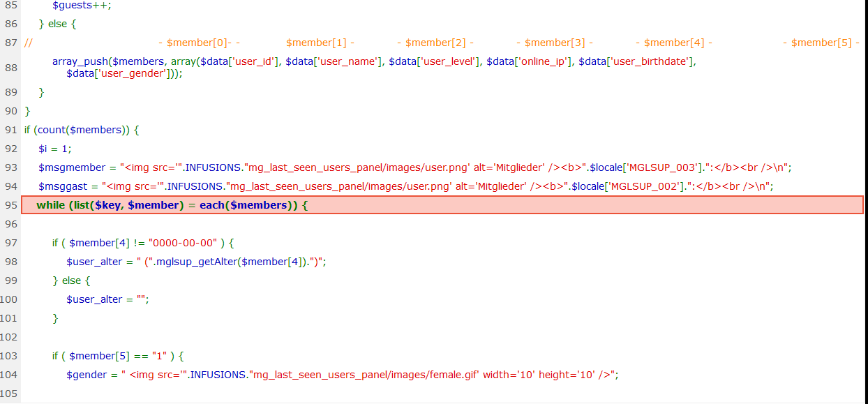Click $member[4] in the comment line
Screen dimensions: 868x404
(674, 43)
